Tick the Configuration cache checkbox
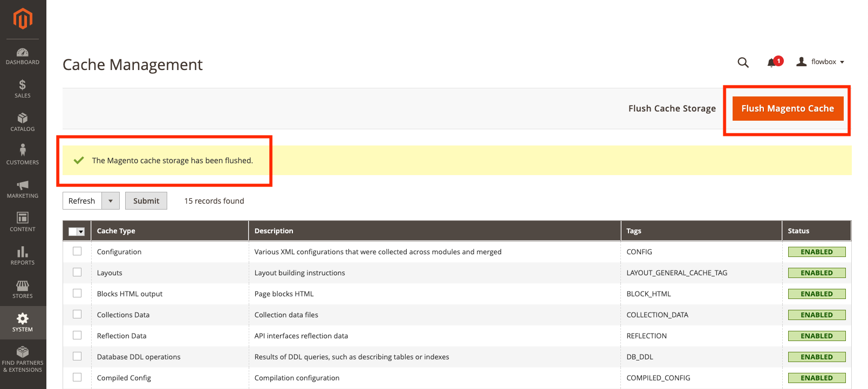Image resolution: width=868 pixels, height=389 pixels. point(77,252)
